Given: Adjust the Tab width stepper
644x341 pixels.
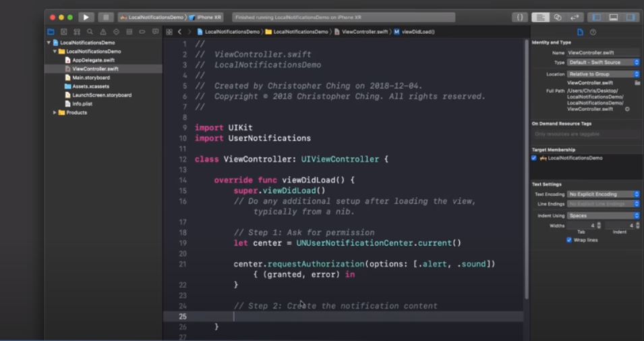Looking at the screenshot, I should tap(599, 226).
